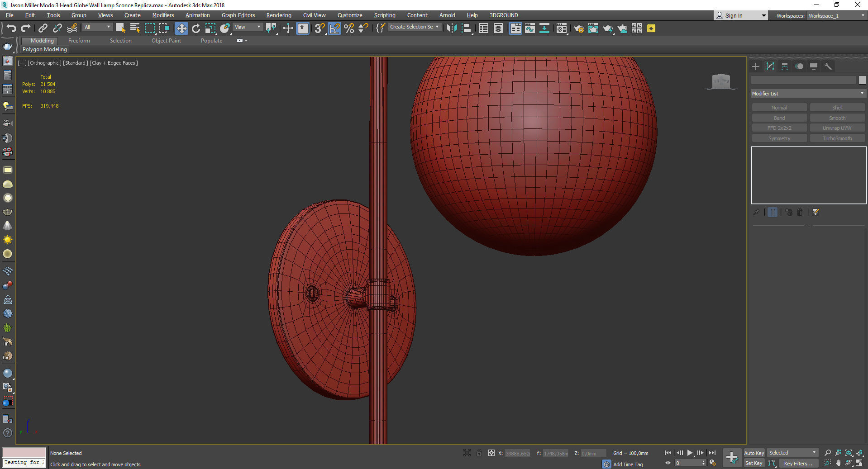This screenshot has height=469, width=868.
Task: Click Render in the Cloud icon
Action: [623, 28]
